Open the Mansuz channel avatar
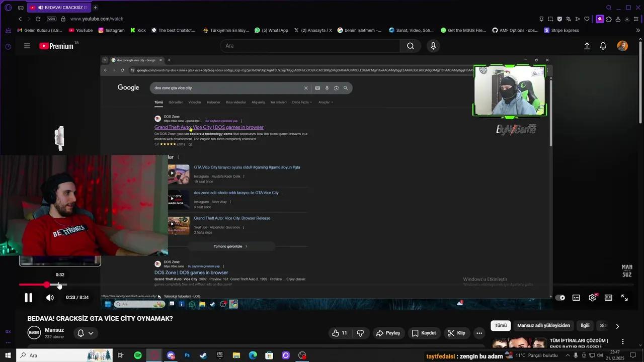The width and height of the screenshot is (644, 362). (x=34, y=333)
